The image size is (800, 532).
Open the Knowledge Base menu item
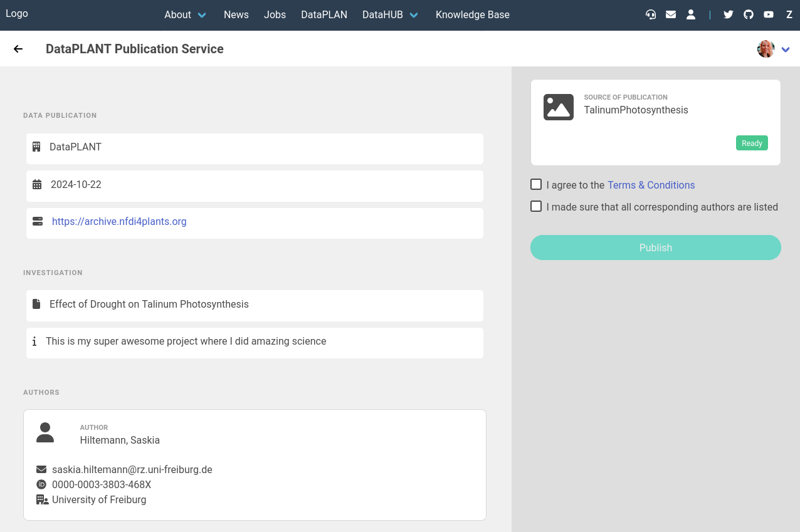(473, 14)
